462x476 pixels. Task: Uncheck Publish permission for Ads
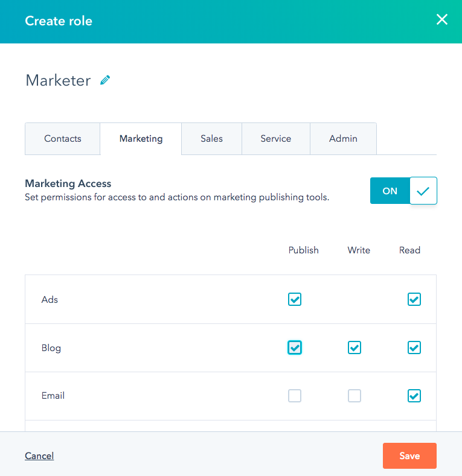tap(295, 299)
